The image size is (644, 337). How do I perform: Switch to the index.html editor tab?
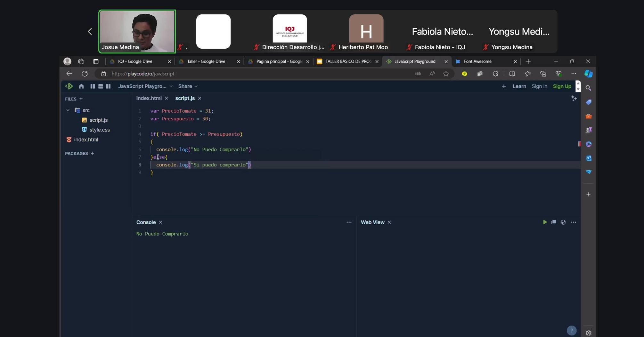(x=149, y=98)
